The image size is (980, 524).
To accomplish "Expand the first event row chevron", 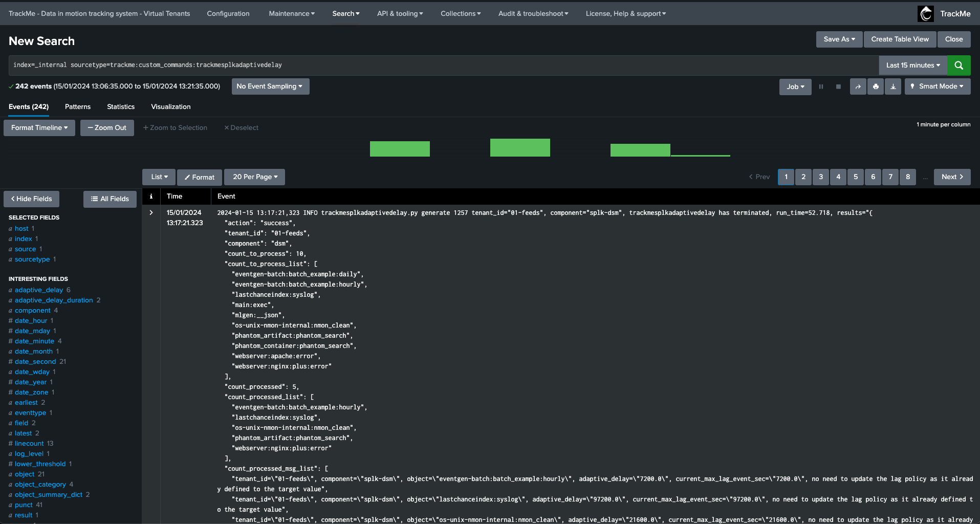I will (x=151, y=212).
